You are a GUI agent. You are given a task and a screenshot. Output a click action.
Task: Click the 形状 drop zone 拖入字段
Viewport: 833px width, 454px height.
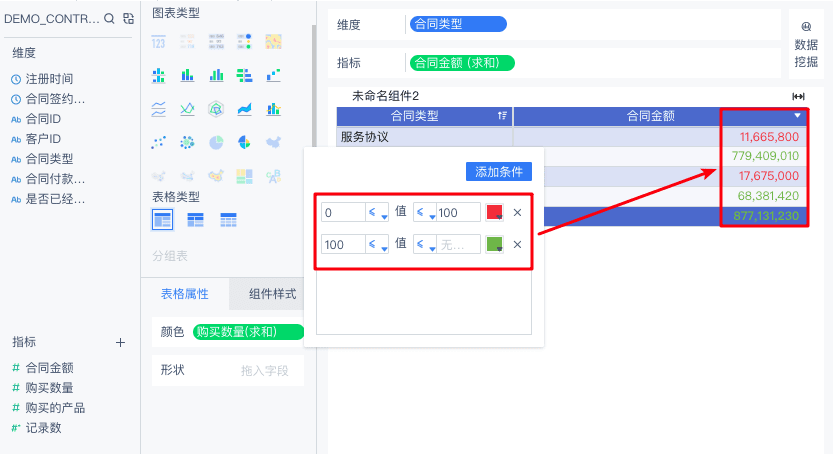[x=264, y=370]
